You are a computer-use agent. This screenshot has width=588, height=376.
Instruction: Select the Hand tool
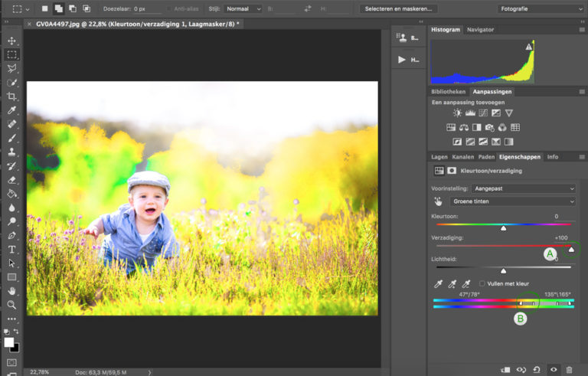(x=12, y=291)
